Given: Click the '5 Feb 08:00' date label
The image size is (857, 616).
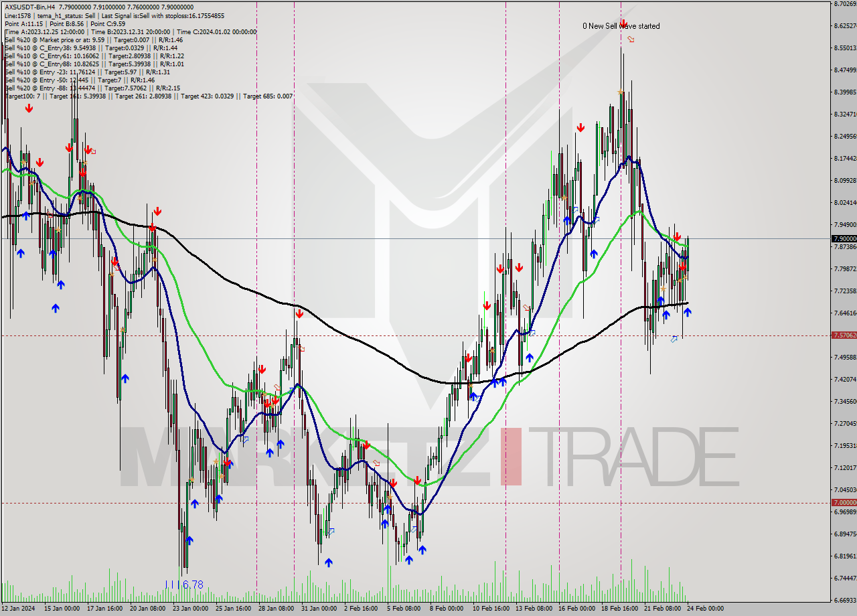Looking at the screenshot, I should [404, 609].
